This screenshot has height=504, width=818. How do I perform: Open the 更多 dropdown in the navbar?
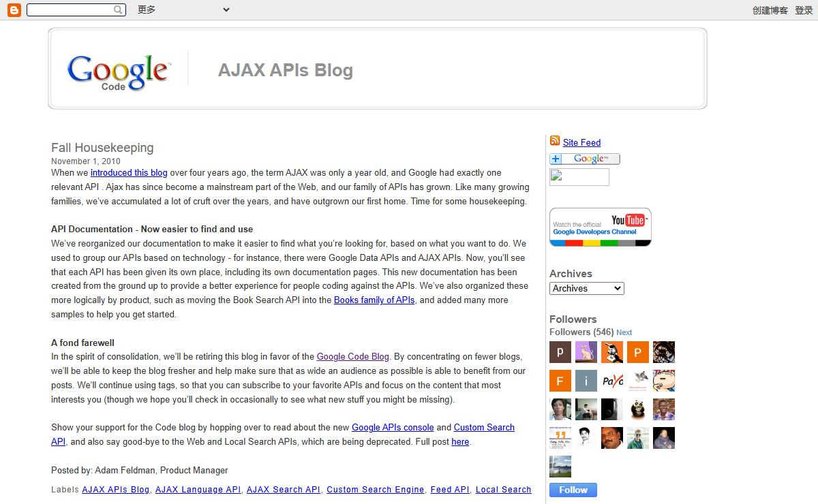[183, 10]
